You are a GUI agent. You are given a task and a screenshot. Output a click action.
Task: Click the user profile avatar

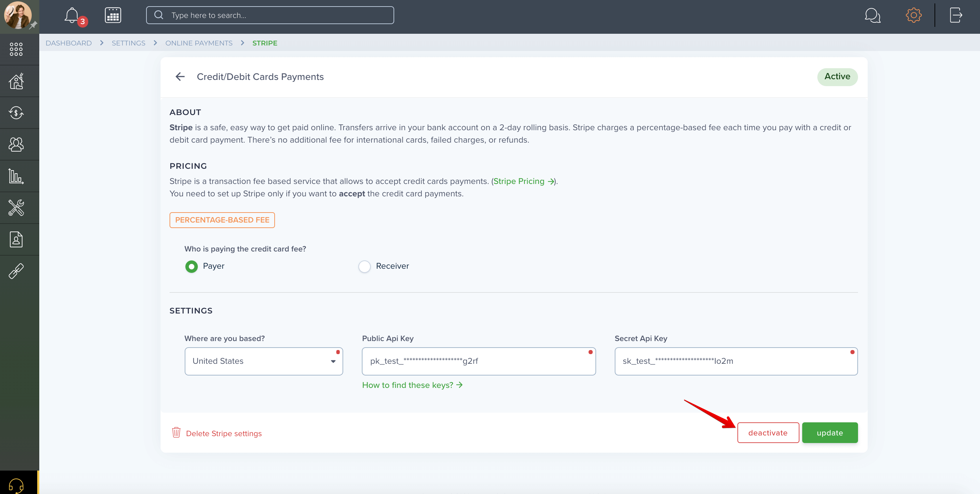point(18,15)
